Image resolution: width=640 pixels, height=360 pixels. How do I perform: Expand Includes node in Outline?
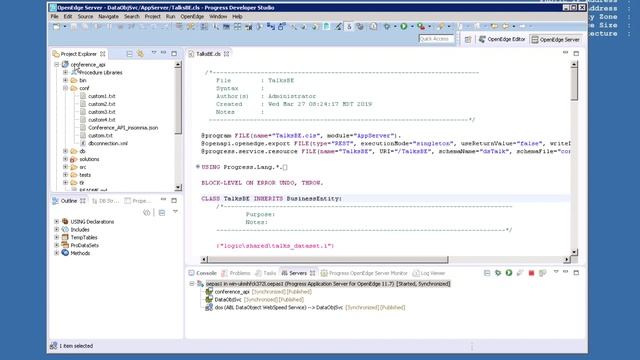(57, 229)
